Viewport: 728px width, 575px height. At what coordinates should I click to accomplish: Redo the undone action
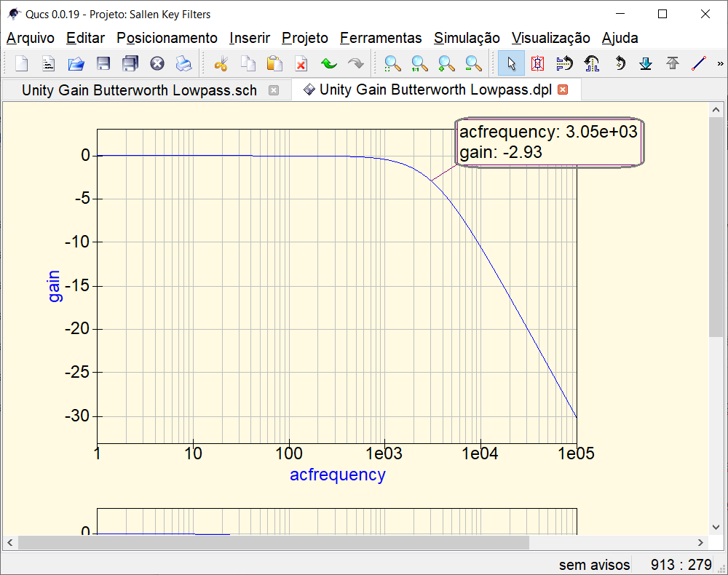point(355,63)
